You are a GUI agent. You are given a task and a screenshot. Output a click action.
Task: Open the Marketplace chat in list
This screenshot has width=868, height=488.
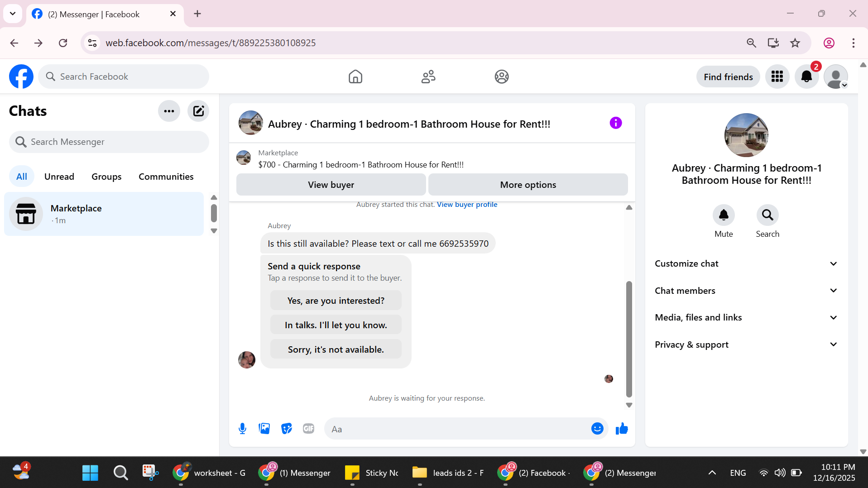[104, 214]
